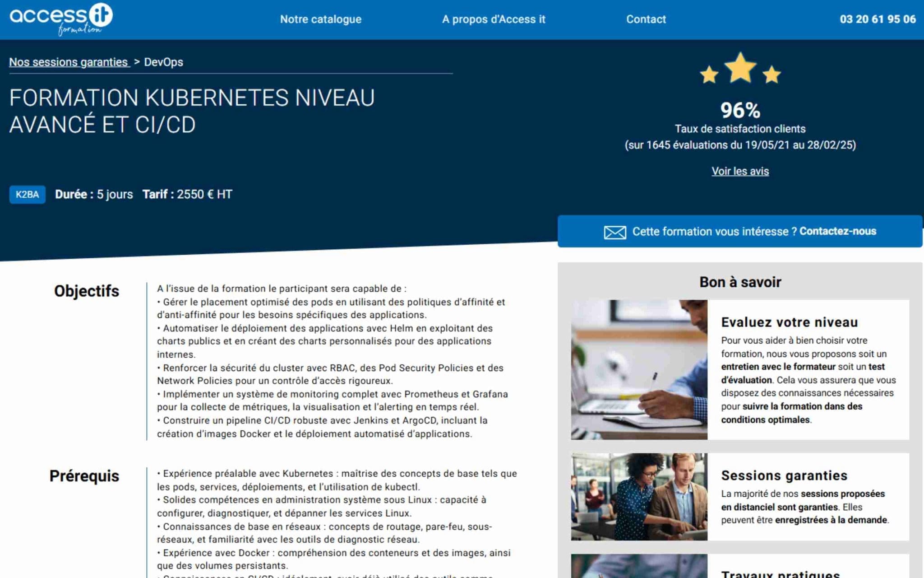
Task: Click the 'Automatiser le déploiement' Helm objective
Action: tap(325, 341)
